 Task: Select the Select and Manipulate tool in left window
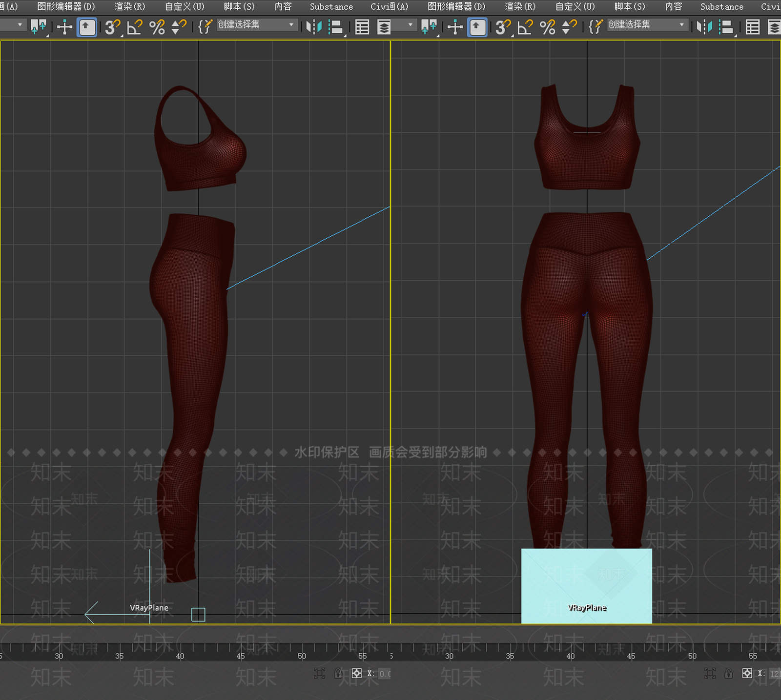pyautogui.click(x=64, y=27)
